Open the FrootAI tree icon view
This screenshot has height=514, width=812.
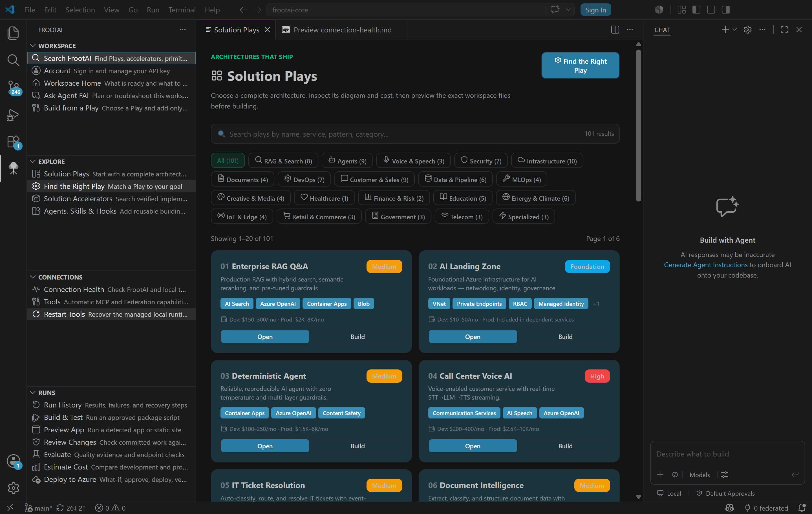[x=13, y=168]
